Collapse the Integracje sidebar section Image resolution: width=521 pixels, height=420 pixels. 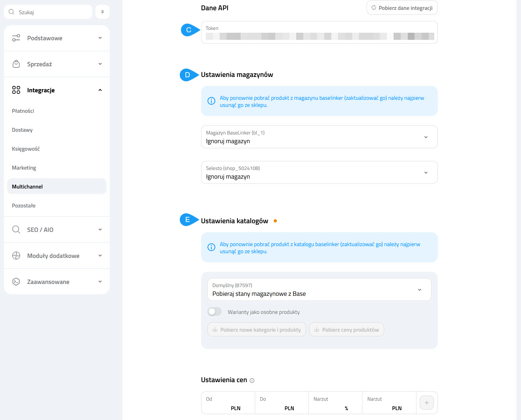pos(100,90)
